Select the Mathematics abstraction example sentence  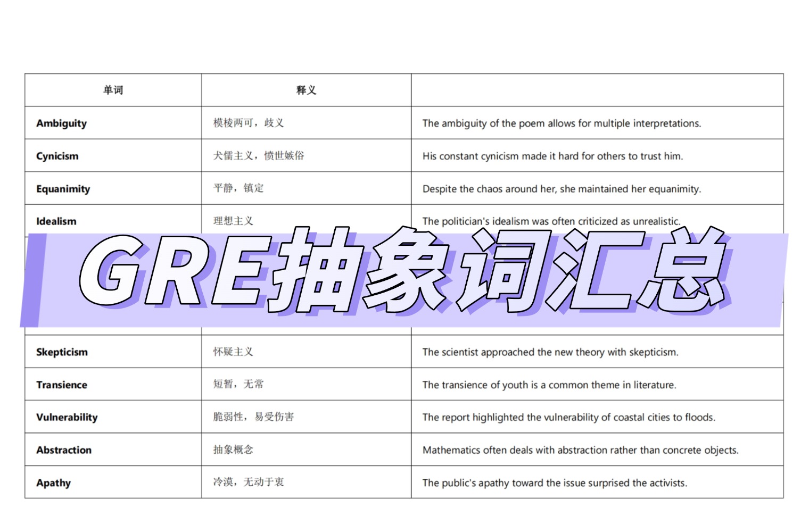point(580,451)
